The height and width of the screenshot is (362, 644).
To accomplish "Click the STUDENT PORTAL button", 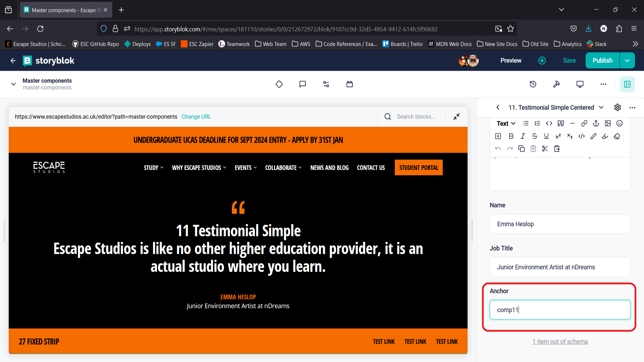I will 419,168.
